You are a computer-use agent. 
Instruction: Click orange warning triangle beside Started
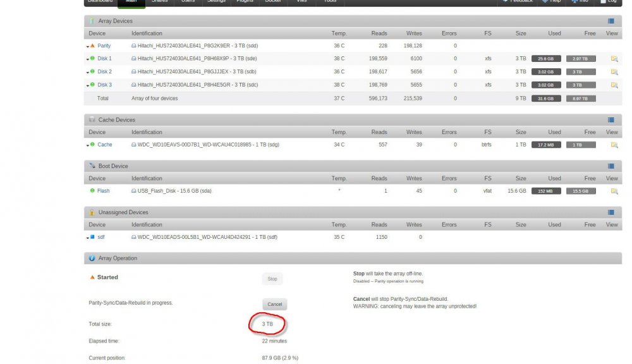coord(92,277)
